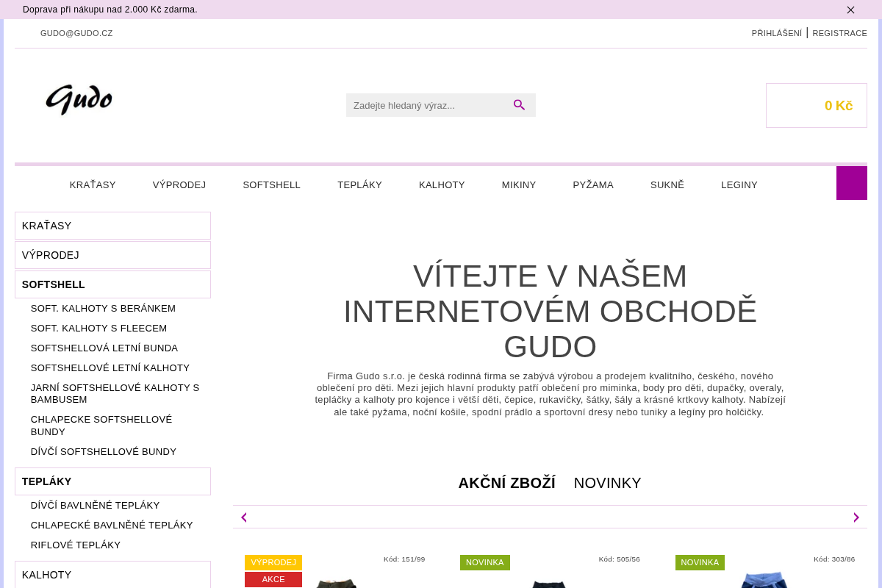
Task: Open LEGINY in the top navigation
Action: (739, 184)
